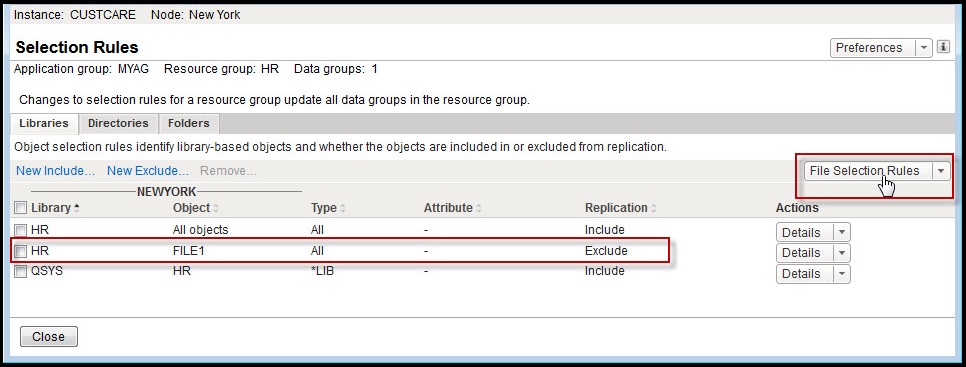Select the All objects cell
966x367 pixels.
click(x=200, y=230)
